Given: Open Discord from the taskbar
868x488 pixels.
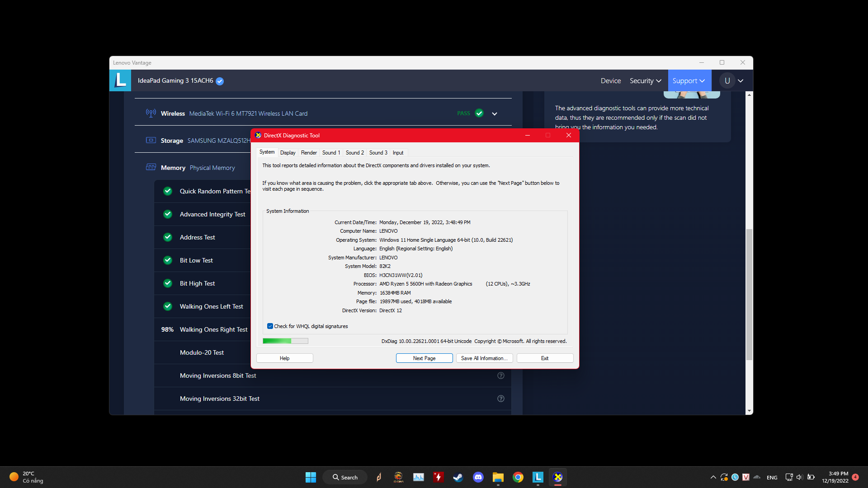Looking at the screenshot, I should click(478, 477).
